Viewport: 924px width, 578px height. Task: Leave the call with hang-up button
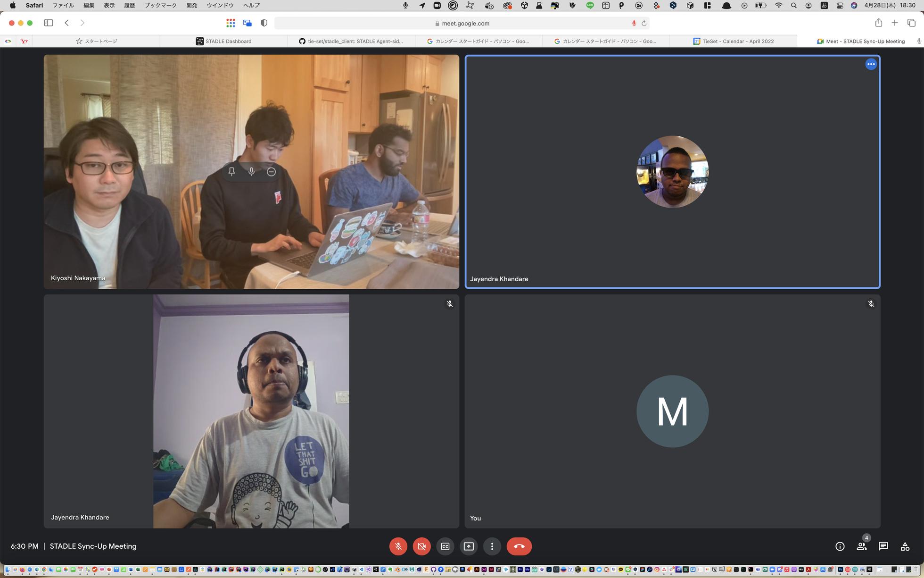pyautogui.click(x=519, y=546)
